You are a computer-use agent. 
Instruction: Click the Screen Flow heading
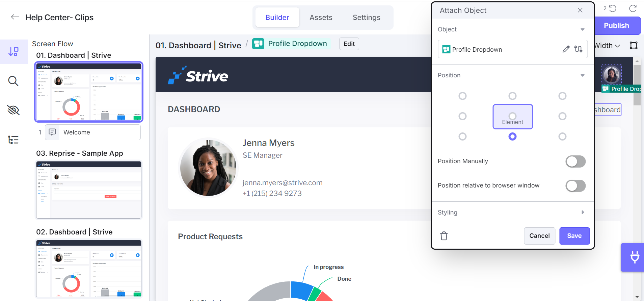click(52, 44)
